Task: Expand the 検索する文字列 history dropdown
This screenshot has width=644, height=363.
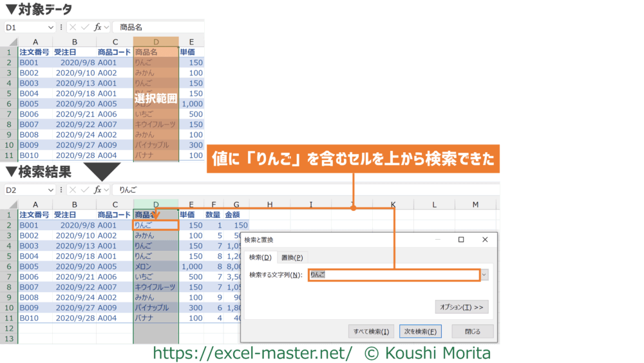Action: tap(486, 275)
